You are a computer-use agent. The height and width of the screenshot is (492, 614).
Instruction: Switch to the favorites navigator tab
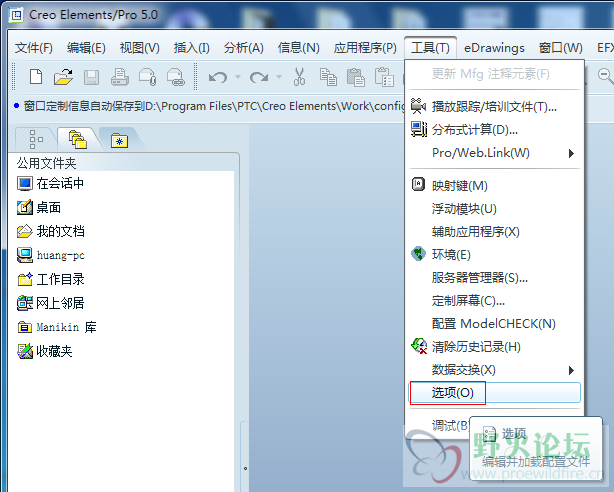pos(119,139)
